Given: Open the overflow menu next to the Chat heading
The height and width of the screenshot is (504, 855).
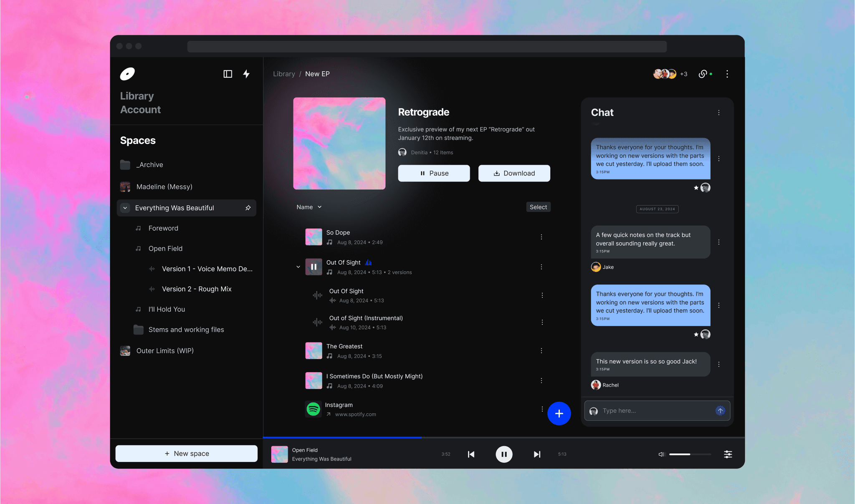Looking at the screenshot, I should pyautogui.click(x=719, y=113).
